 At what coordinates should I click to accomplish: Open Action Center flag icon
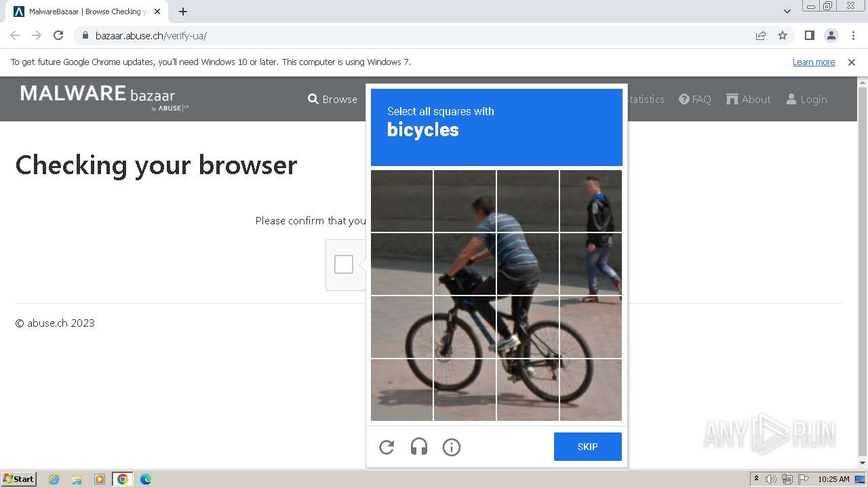804,479
